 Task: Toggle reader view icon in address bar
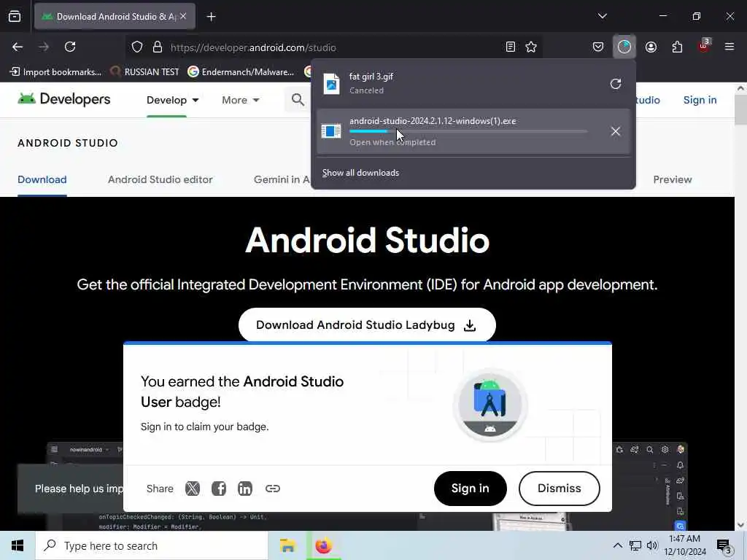(x=510, y=47)
